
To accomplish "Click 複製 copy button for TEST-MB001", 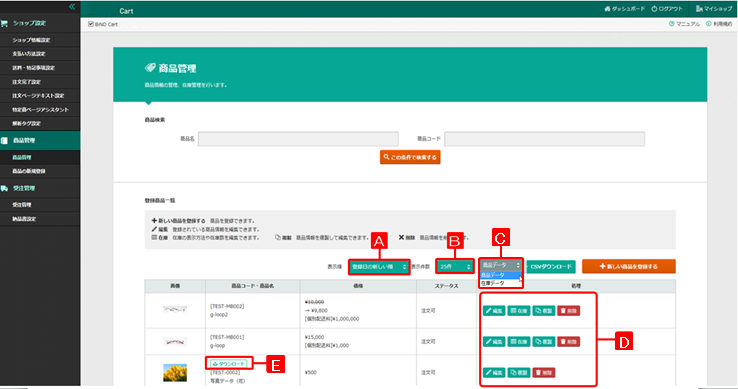I will (544, 341).
